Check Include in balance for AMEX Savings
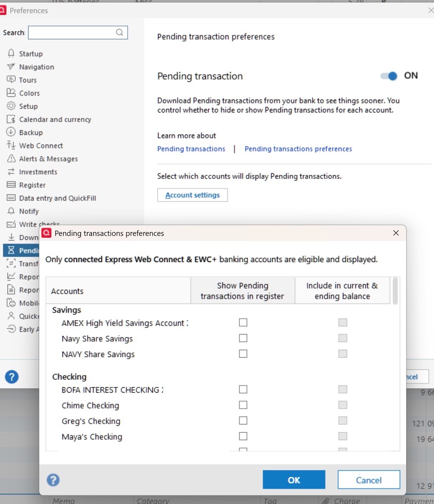Viewport: 434px width, 504px height. 343,322
